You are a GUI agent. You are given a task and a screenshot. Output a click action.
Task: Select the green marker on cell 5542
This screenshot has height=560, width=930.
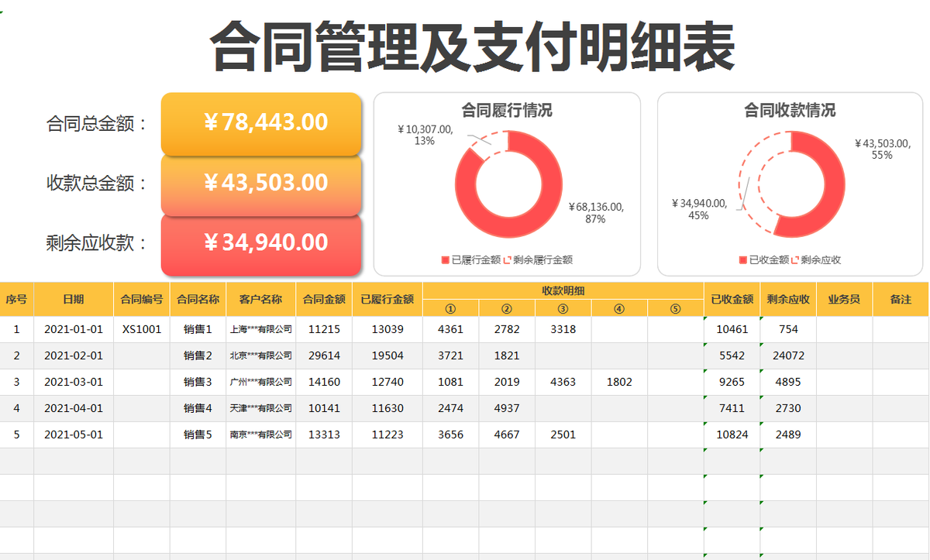[x=704, y=344]
